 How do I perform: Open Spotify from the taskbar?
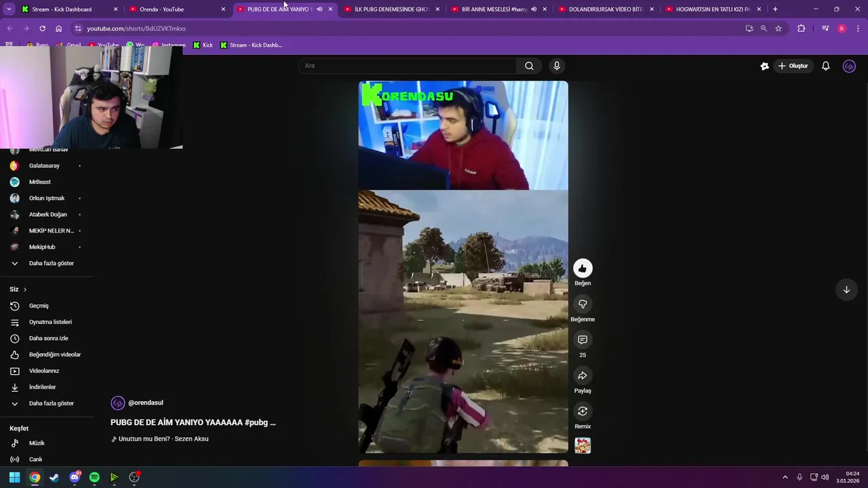click(x=94, y=477)
